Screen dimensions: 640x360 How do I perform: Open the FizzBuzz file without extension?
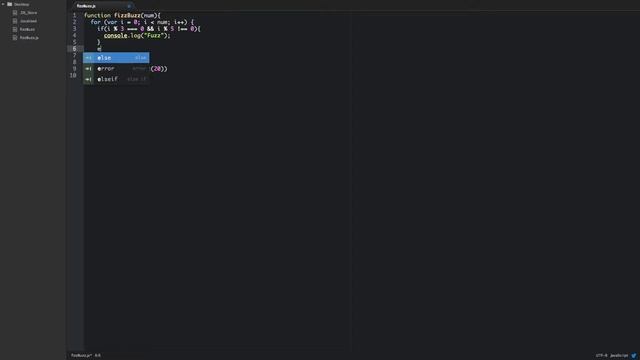coord(27,29)
